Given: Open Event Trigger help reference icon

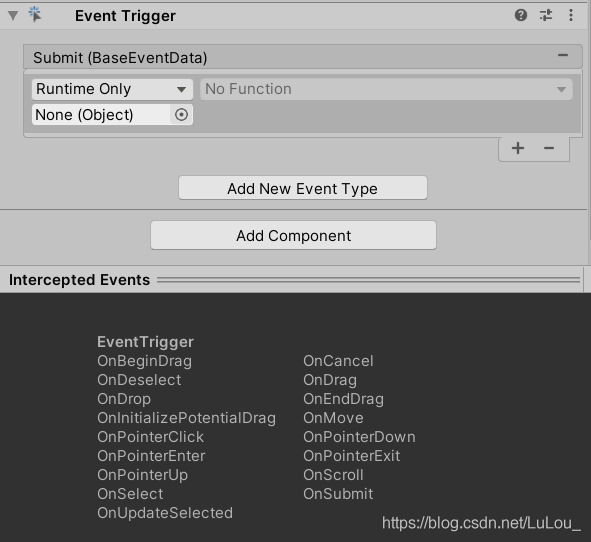Looking at the screenshot, I should (521, 15).
